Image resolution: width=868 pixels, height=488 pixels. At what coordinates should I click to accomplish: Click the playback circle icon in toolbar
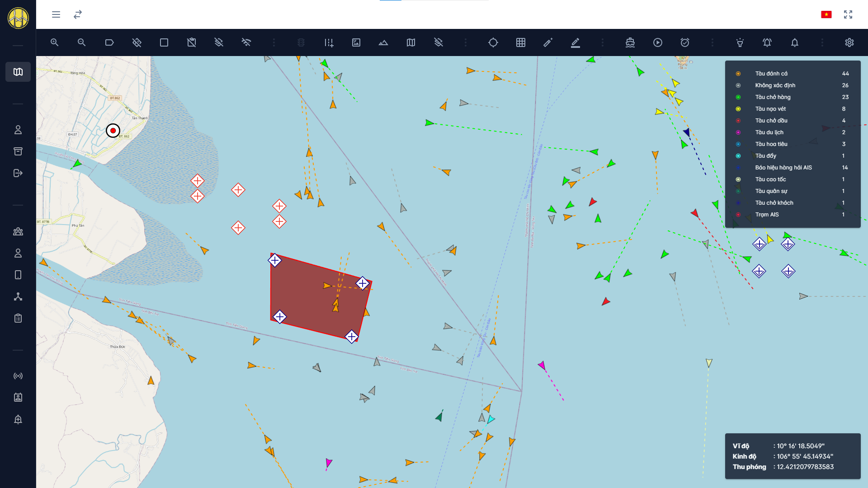pos(658,42)
